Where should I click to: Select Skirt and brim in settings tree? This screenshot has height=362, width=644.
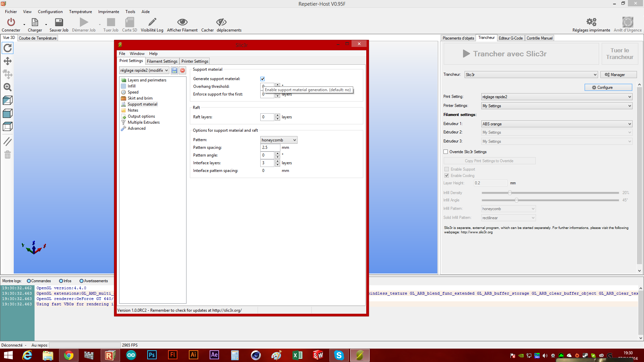tap(140, 98)
